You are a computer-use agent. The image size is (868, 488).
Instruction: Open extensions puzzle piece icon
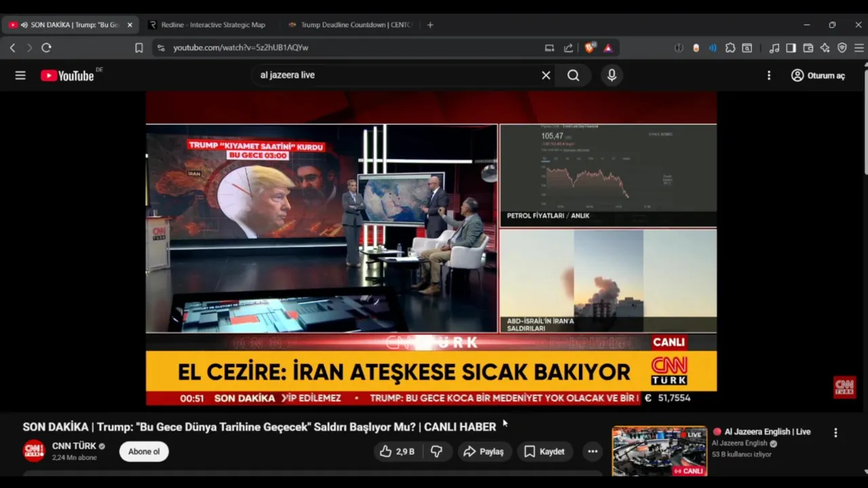click(730, 47)
